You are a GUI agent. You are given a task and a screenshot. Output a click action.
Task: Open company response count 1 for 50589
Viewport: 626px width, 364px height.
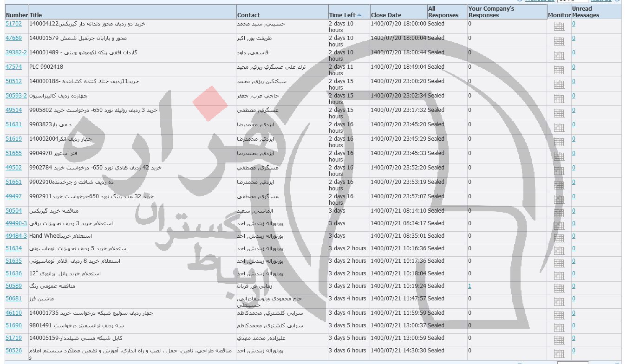click(469, 286)
